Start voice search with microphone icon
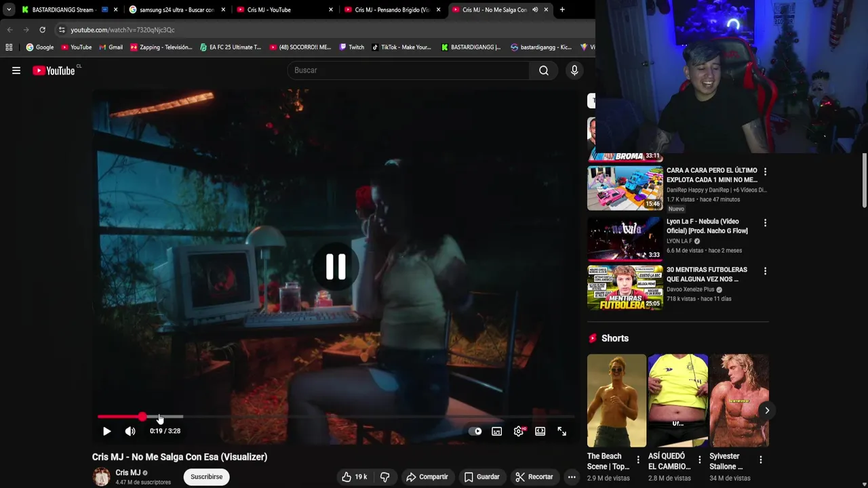The width and height of the screenshot is (868, 488). coord(574,70)
